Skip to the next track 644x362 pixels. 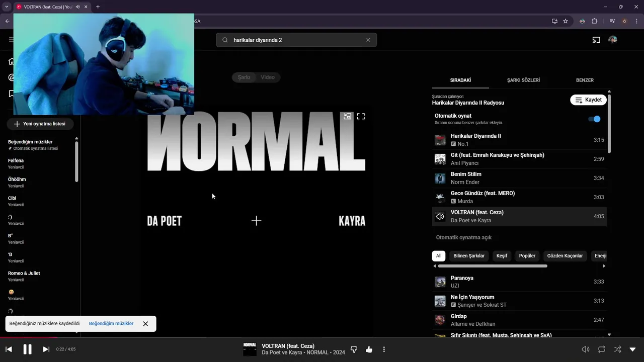click(x=46, y=349)
